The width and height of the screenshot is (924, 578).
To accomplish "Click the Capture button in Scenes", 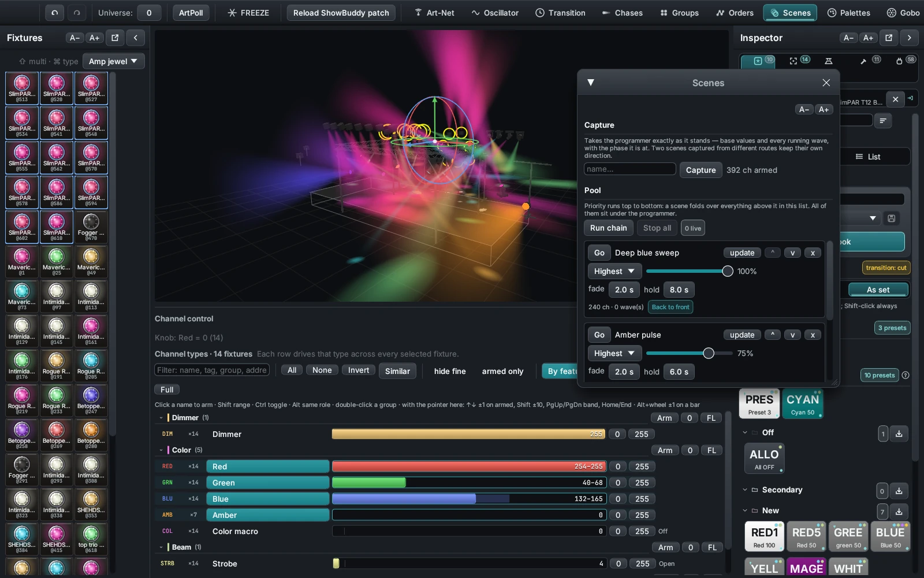I will point(701,170).
